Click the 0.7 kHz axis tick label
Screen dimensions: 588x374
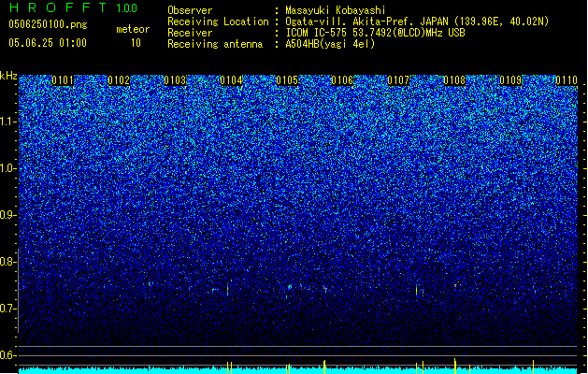(8, 309)
